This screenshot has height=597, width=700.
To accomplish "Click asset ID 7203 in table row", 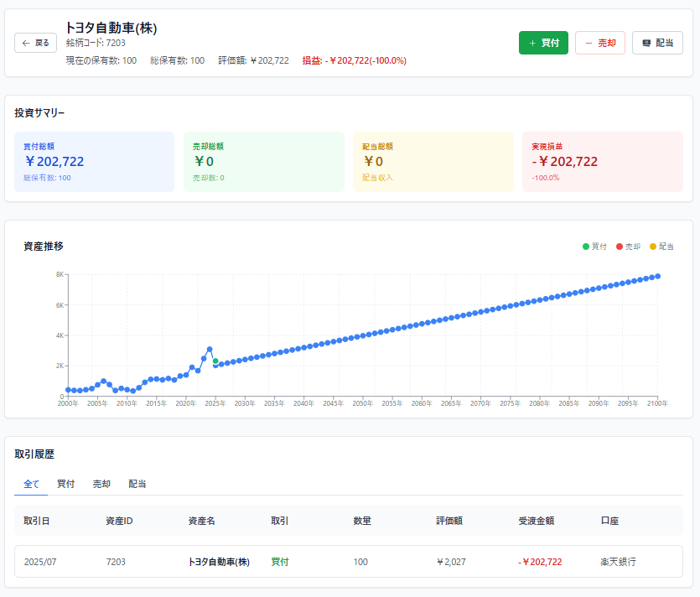I will [x=116, y=562].
